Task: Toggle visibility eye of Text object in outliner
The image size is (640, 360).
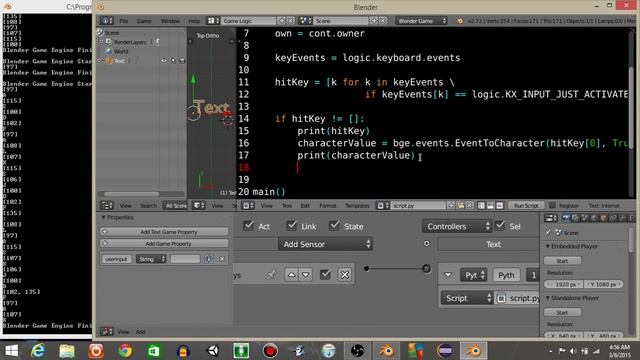Action: coord(164,60)
